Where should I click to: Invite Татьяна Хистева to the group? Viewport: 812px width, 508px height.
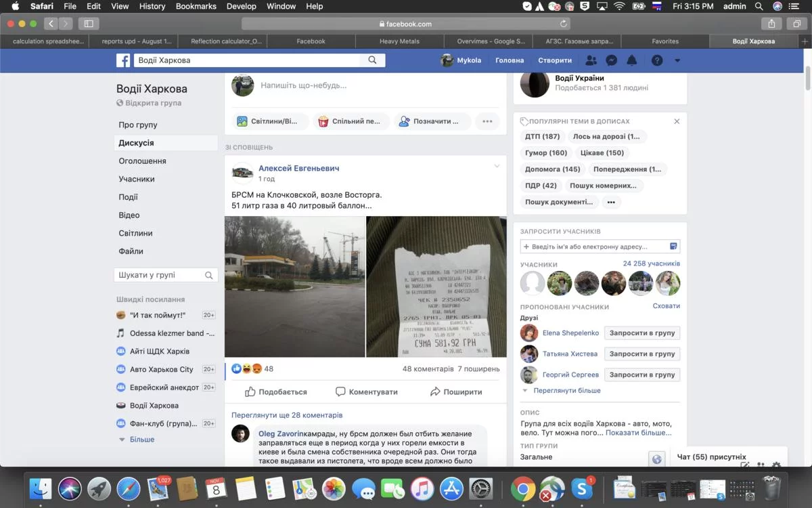coord(642,354)
